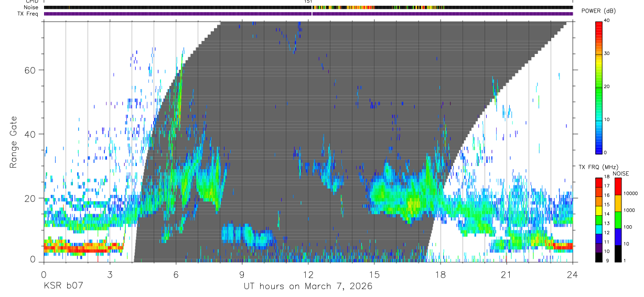Viewport: 644px width, 297px height.
Task: Click the 'POWER (dB)' legend title
Action: (x=599, y=12)
